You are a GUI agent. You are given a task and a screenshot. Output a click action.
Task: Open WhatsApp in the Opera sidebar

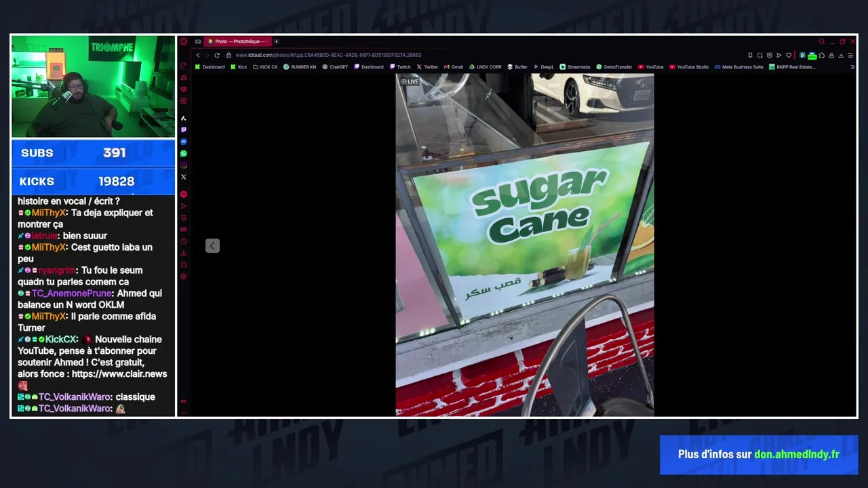[183, 153]
